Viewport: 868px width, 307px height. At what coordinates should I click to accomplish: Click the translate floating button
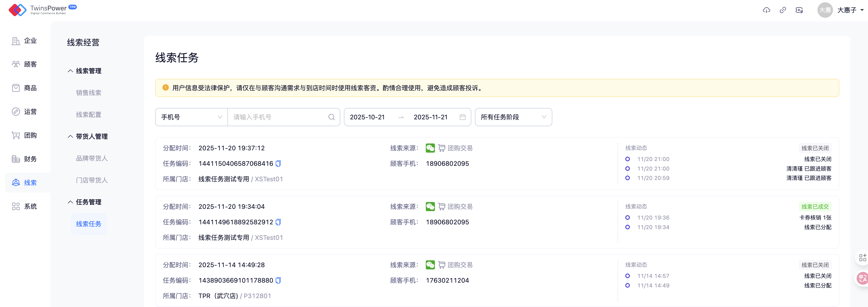[x=862, y=278]
